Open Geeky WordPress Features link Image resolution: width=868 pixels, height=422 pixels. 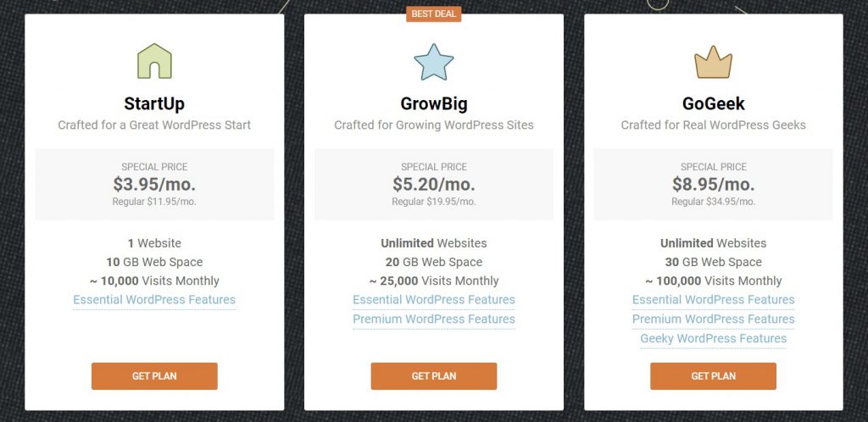pos(713,339)
